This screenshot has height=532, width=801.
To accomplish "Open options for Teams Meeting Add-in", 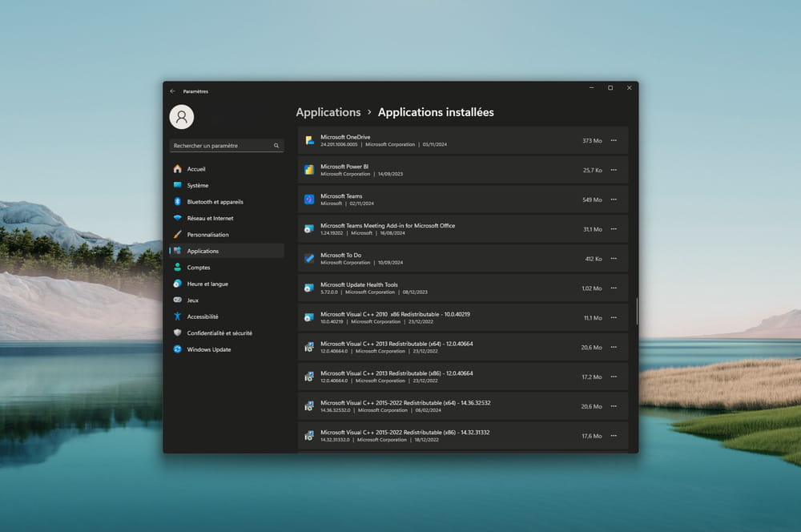I will tap(614, 229).
